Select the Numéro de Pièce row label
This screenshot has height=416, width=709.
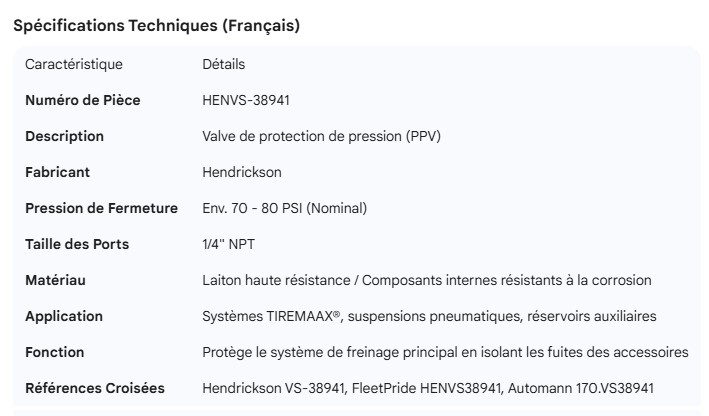point(83,100)
